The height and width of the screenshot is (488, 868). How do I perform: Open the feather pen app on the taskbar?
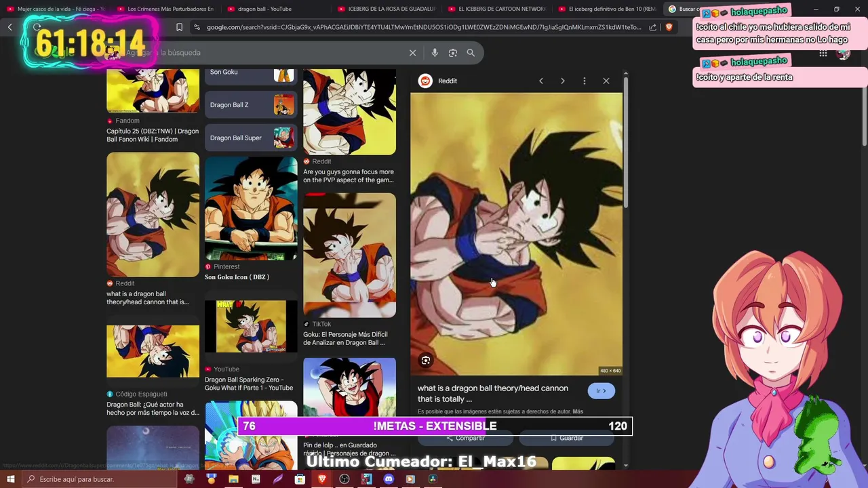[x=278, y=479]
